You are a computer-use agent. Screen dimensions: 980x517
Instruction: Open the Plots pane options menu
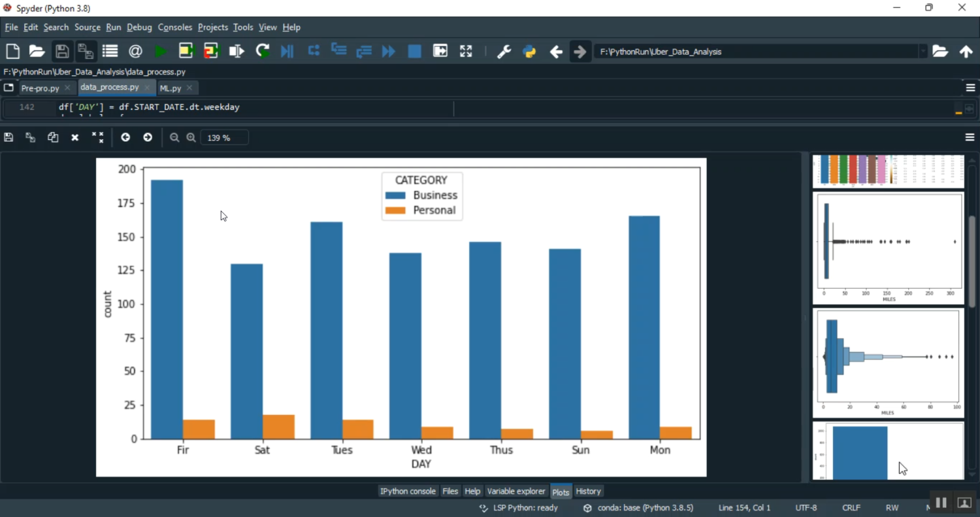point(970,137)
